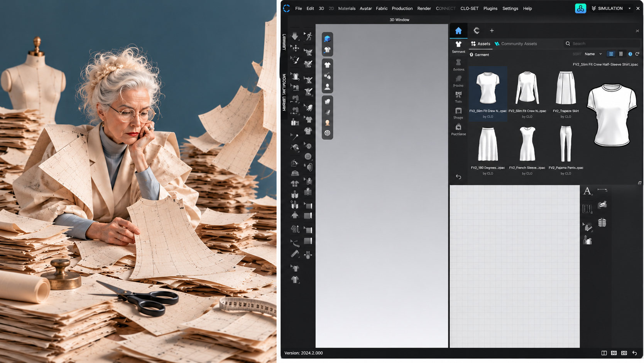Switch to the Community Assets tab

pyautogui.click(x=516, y=44)
